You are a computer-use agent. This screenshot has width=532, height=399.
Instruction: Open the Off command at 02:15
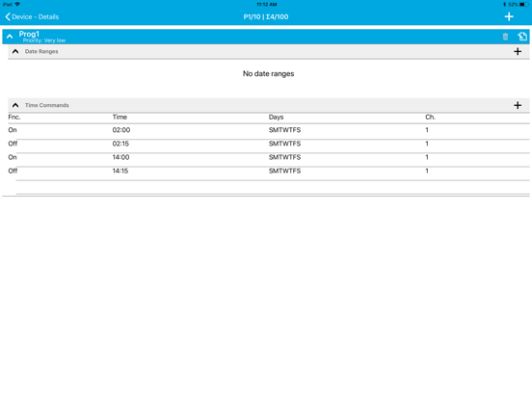click(269, 144)
